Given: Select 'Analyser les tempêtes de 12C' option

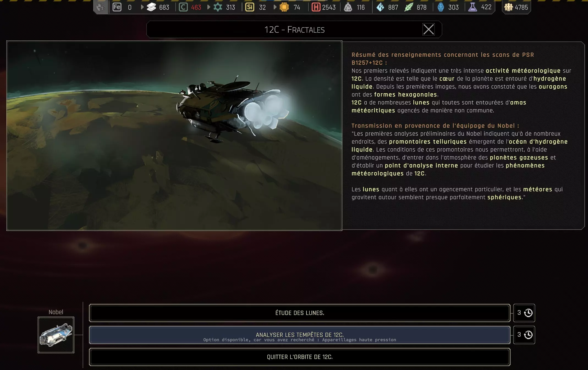Looking at the screenshot, I should click(300, 335).
